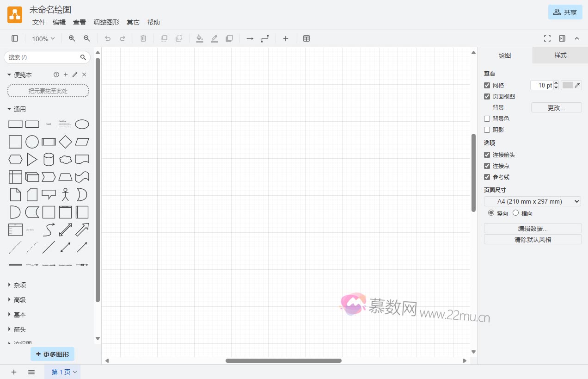
Task: Click the waypoint connector icon
Action: pyautogui.click(x=264, y=38)
